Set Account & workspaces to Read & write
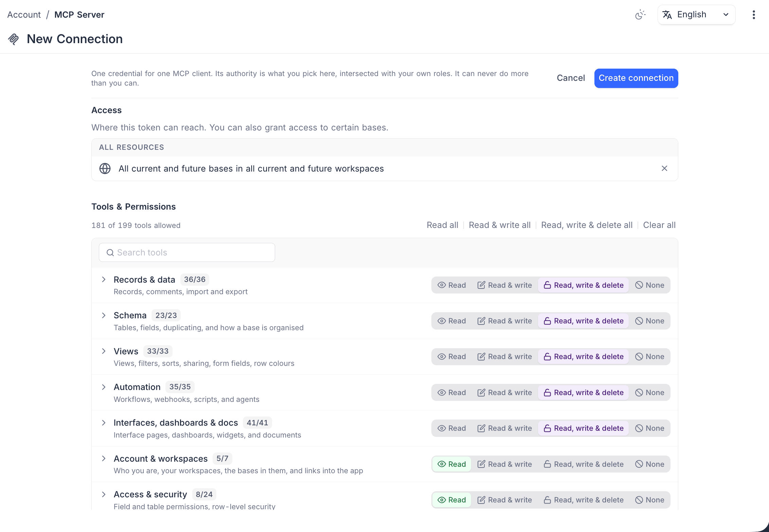Viewport: 769px width, 532px height. coord(505,464)
